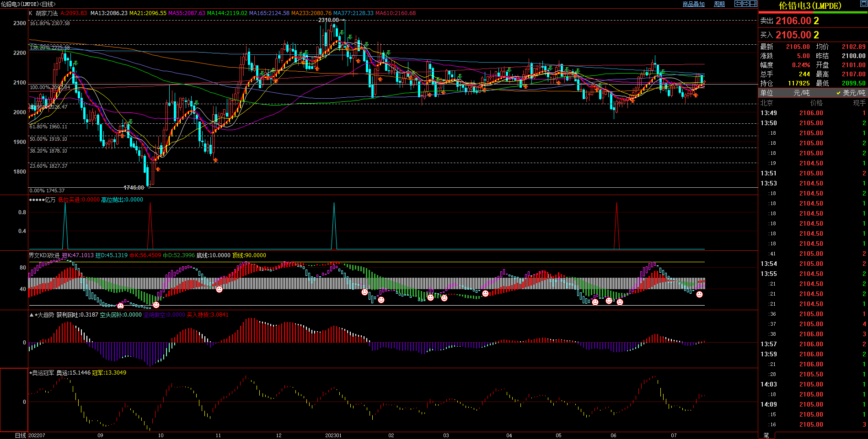
Task: Click the split panel layout icon
Action: click(x=753, y=4)
